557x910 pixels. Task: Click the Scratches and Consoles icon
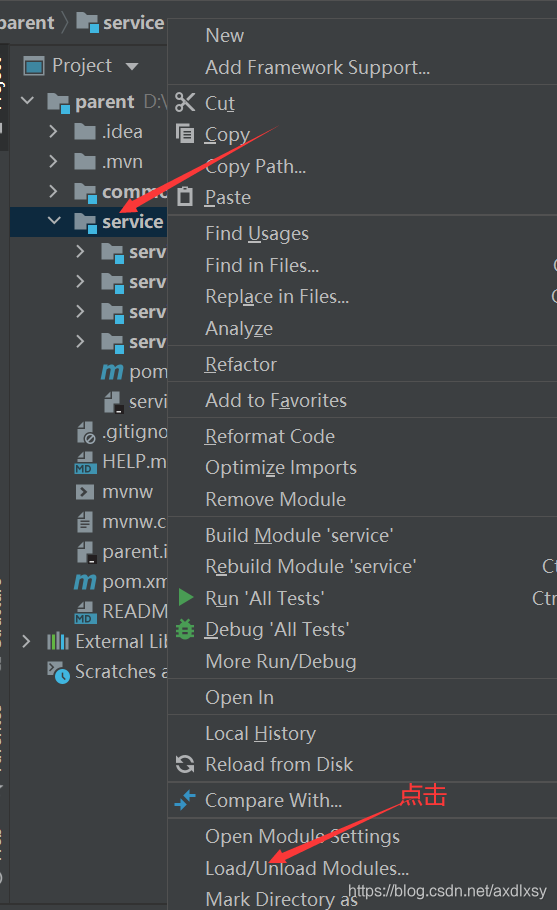point(58,672)
